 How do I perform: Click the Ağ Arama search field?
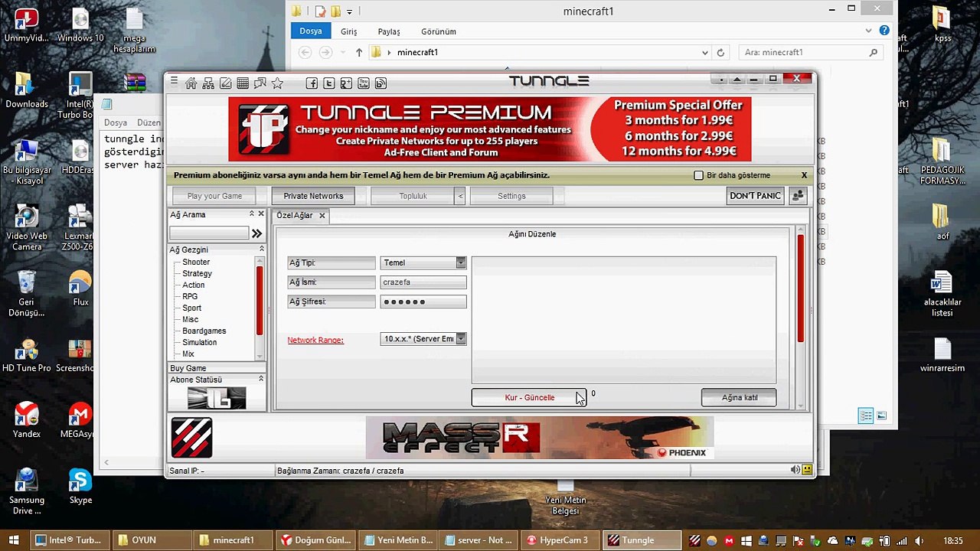pos(209,233)
